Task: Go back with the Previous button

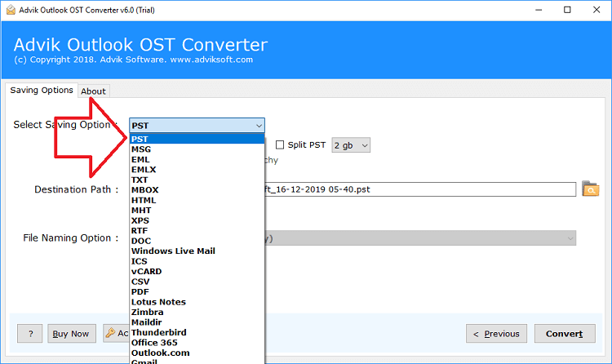Action: (496, 334)
